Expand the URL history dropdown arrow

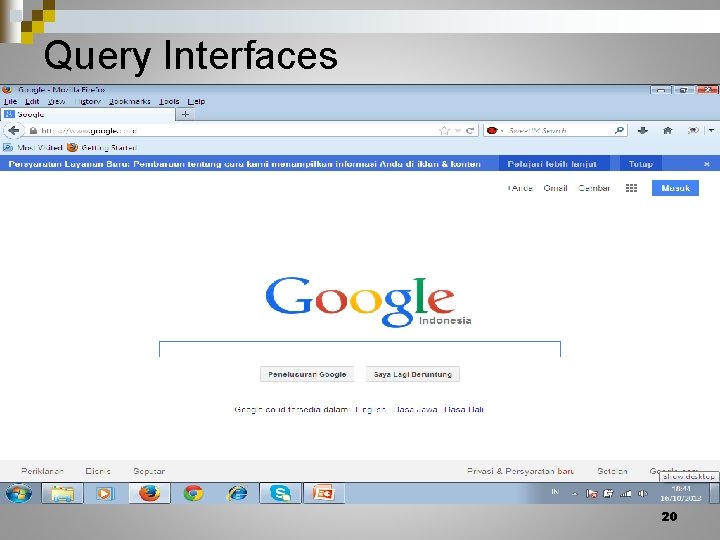[458, 131]
